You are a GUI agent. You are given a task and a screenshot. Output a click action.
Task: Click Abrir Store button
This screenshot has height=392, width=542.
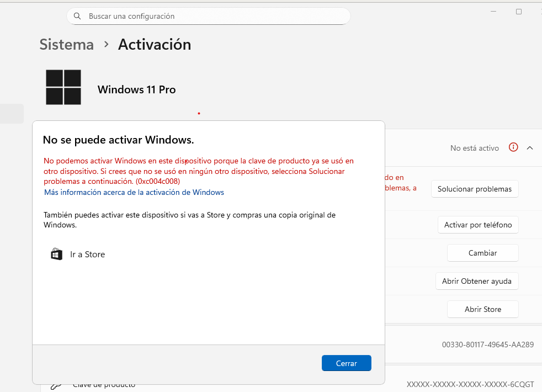pyautogui.click(x=482, y=309)
